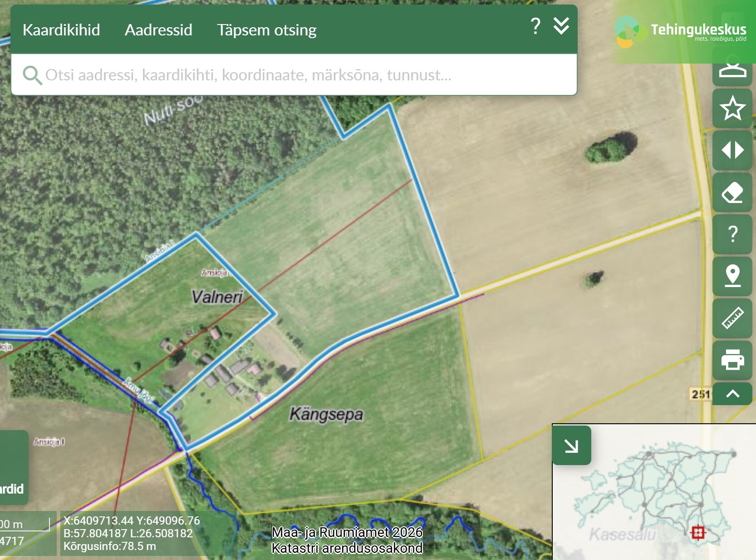This screenshot has width=756, height=560.
Task: Collapse the right toolbar with up chevron
Action: pos(732,394)
